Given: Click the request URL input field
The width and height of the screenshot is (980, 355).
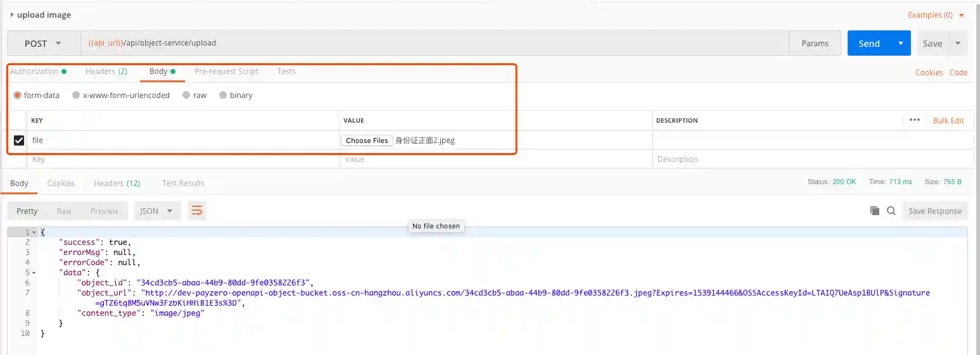Looking at the screenshot, I should tap(435, 44).
